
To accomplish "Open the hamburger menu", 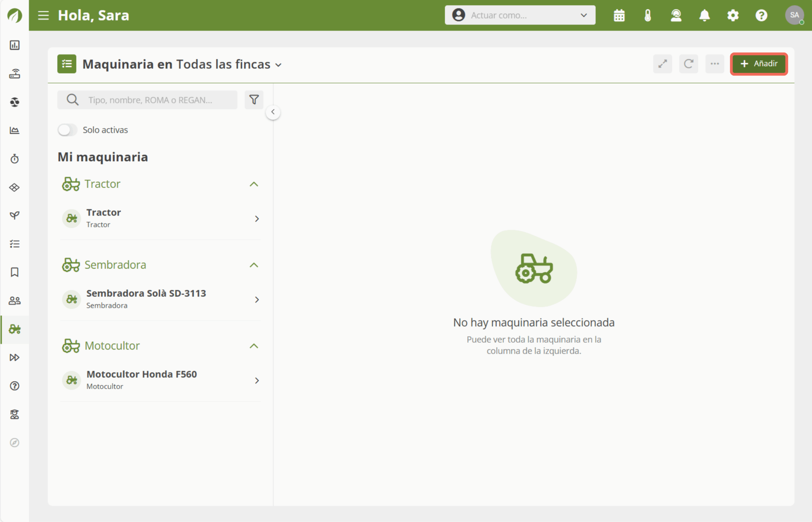I will (x=43, y=16).
